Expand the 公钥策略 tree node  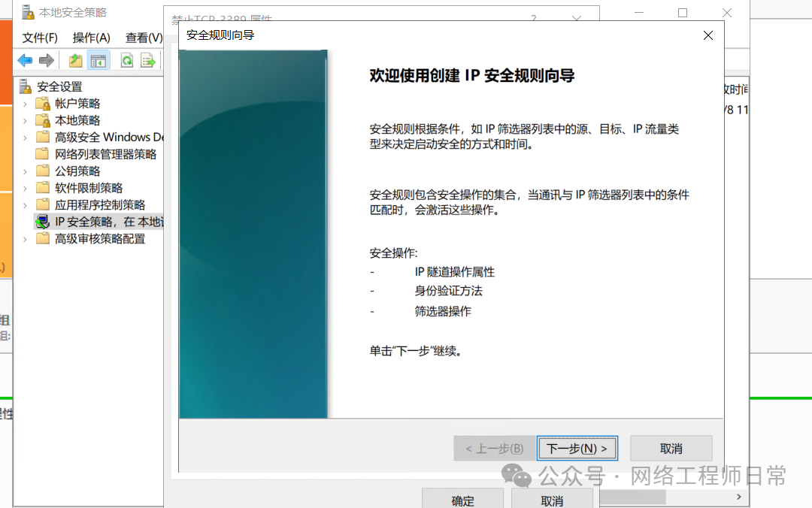[x=25, y=171]
